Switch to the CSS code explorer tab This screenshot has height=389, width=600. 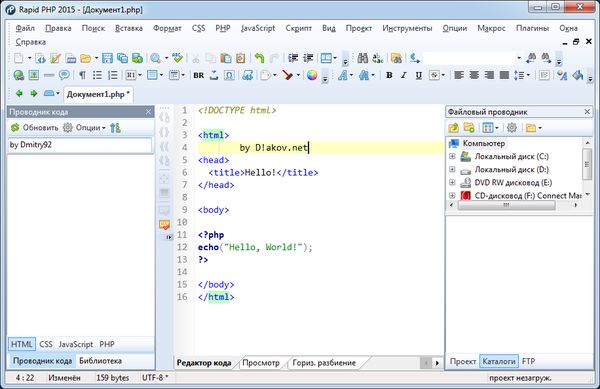click(46, 344)
